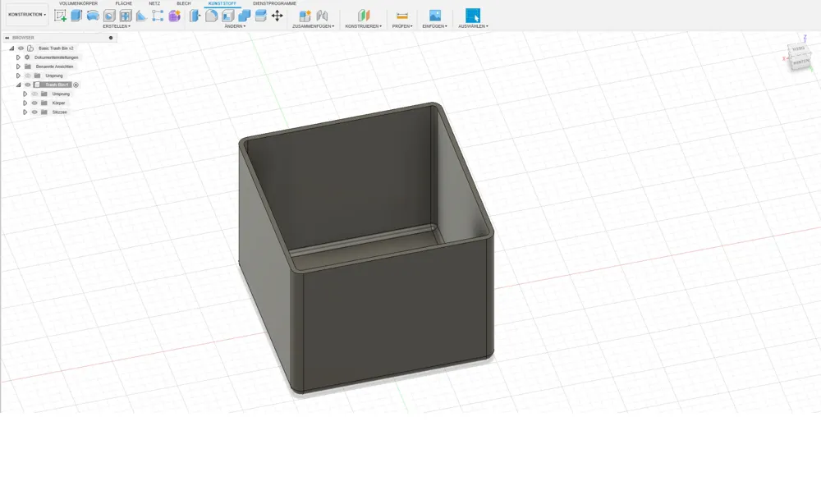Click the ViewCube in the corner
This screenshot has height=504, width=821.
797,59
